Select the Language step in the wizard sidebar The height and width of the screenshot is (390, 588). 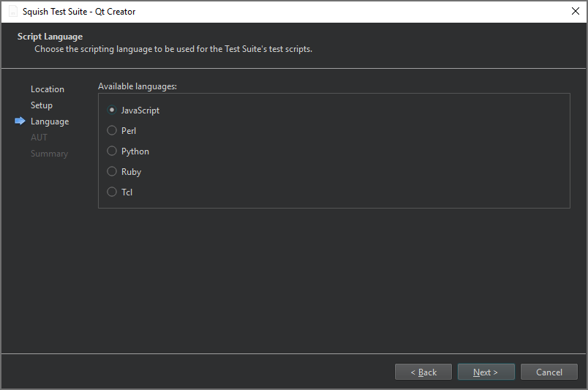click(x=50, y=121)
